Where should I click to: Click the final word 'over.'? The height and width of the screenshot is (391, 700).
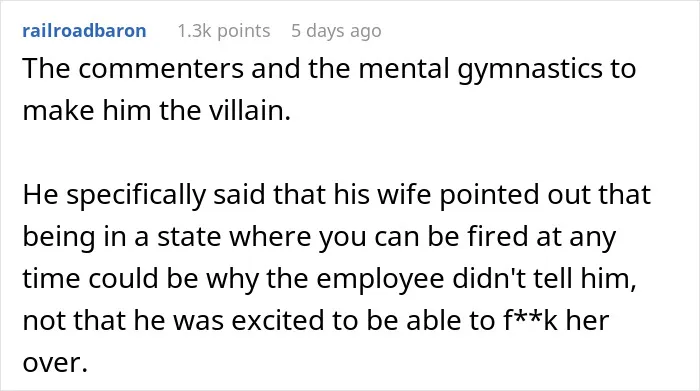point(55,362)
